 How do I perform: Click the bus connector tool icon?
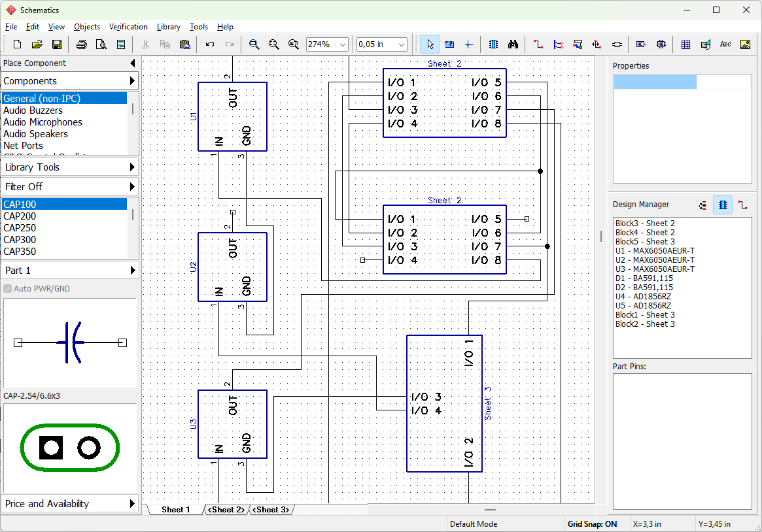(x=578, y=44)
